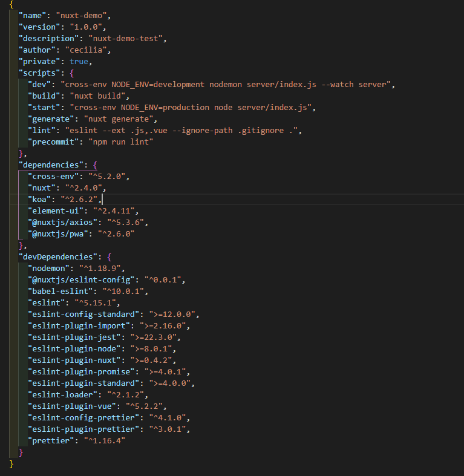The width and height of the screenshot is (464, 476).
Task: Click the "^2.4.0" nuxt version
Action: 84,188
